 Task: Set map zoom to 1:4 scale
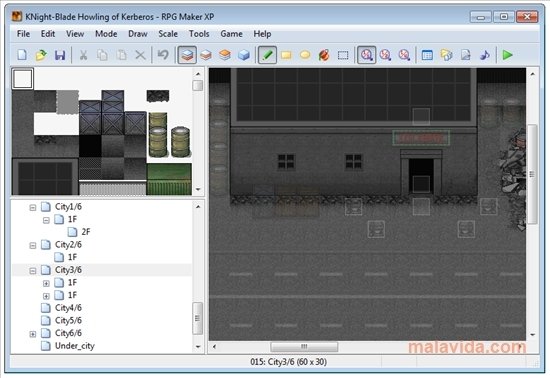pyautogui.click(x=404, y=55)
